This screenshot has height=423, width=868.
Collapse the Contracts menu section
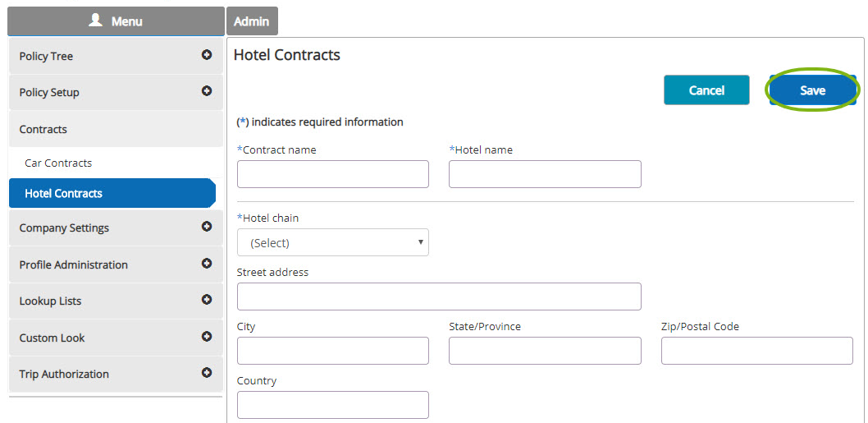click(x=116, y=129)
